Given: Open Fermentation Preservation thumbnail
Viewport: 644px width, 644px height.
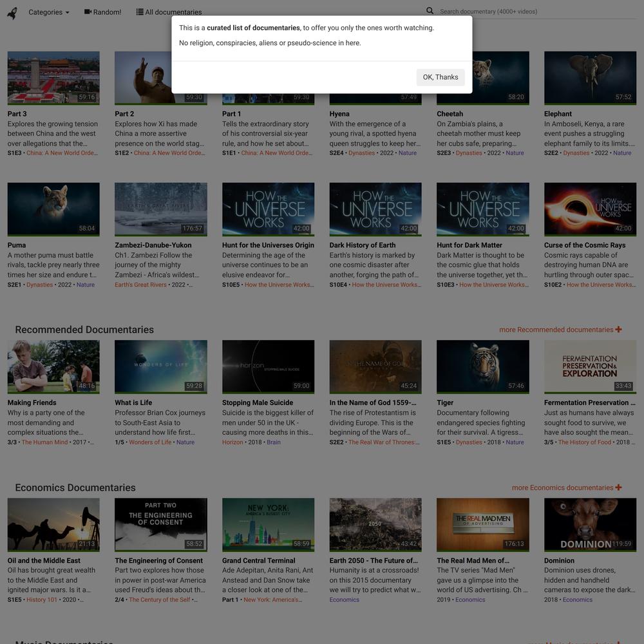Looking at the screenshot, I should coord(590,366).
